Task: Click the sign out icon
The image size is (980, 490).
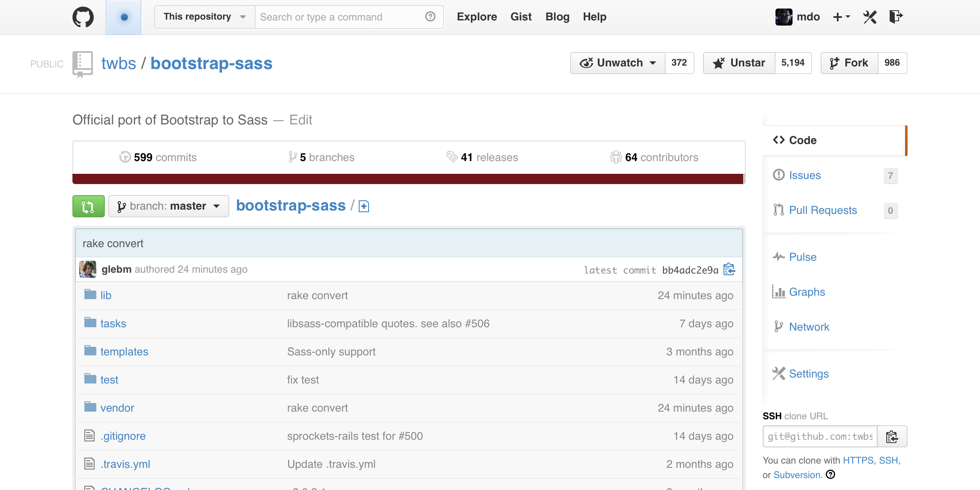Action: pos(896,17)
